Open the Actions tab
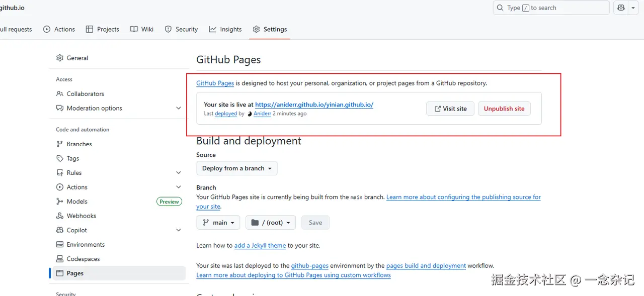 tap(59, 29)
